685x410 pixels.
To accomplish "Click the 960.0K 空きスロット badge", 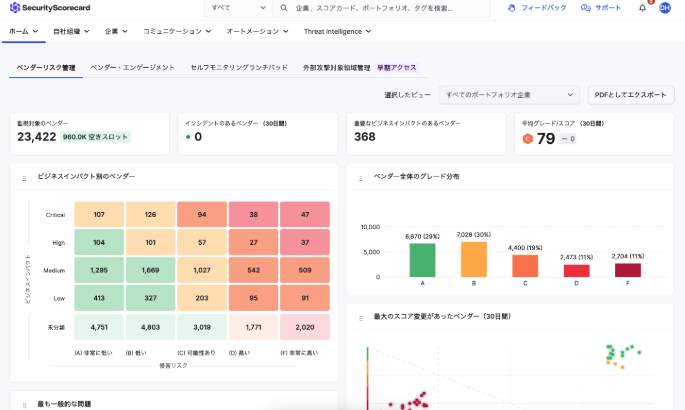I will [x=96, y=137].
